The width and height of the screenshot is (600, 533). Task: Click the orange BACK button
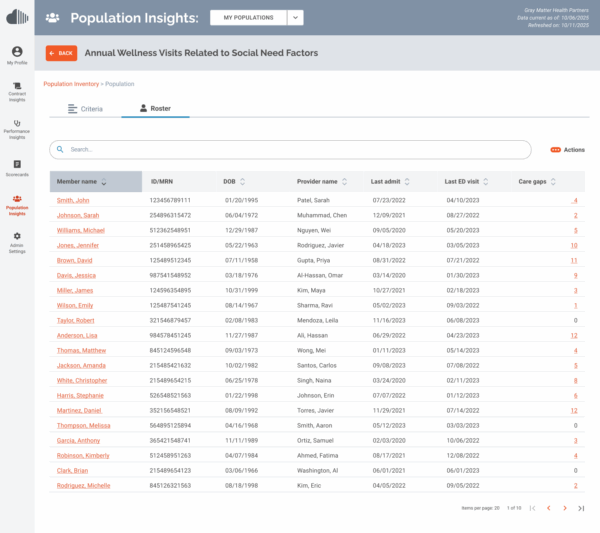tap(61, 53)
